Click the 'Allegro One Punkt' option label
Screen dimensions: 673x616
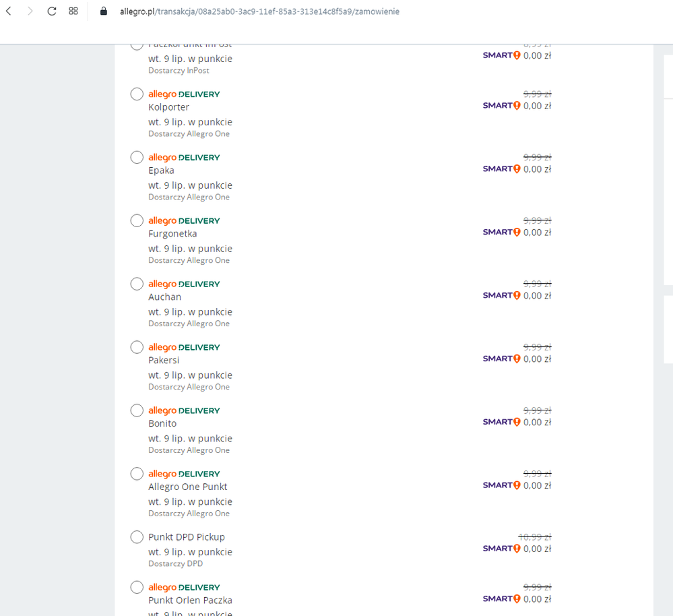pos(187,487)
